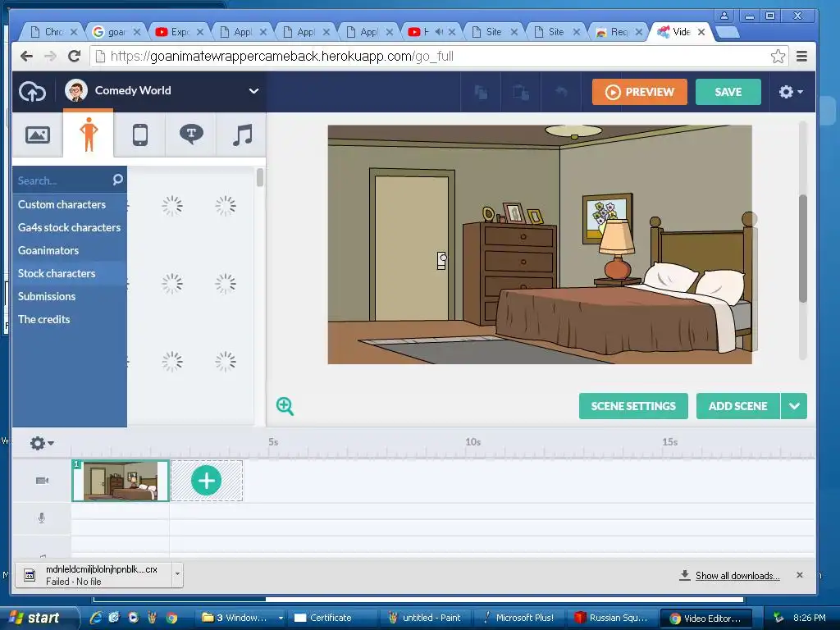Click the microphone voice track icon

pyautogui.click(x=42, y=518)
